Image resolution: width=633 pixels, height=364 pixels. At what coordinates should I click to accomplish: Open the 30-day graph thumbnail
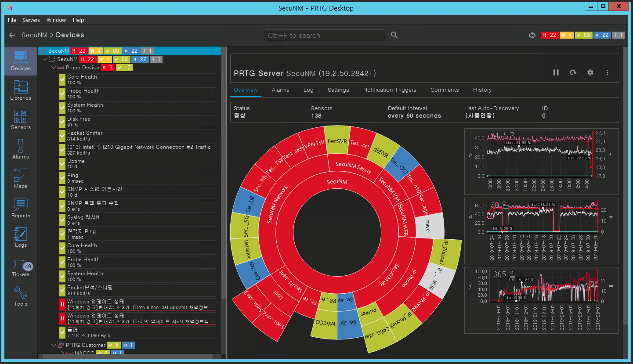point(541,230)
